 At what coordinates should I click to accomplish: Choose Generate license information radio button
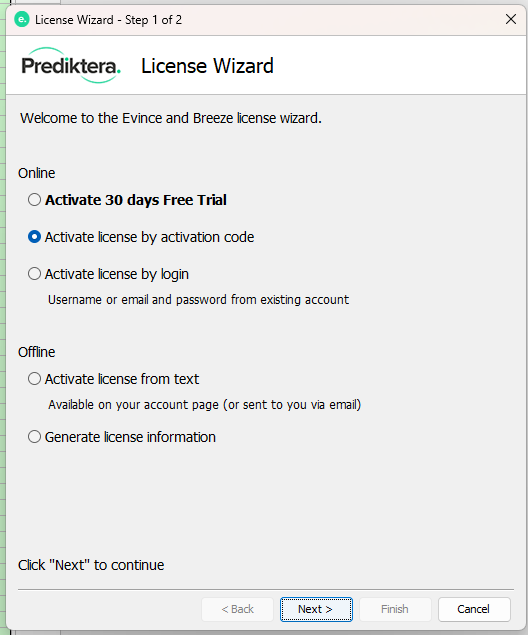point(34,437)
